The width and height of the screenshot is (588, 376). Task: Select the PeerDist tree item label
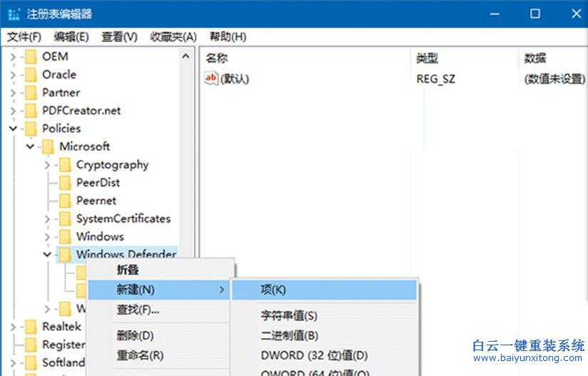[x=98, y=183]
